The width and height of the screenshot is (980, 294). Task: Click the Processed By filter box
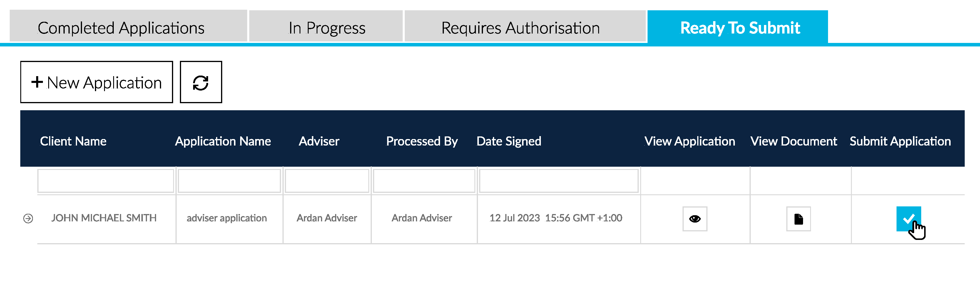click(424, 181)
